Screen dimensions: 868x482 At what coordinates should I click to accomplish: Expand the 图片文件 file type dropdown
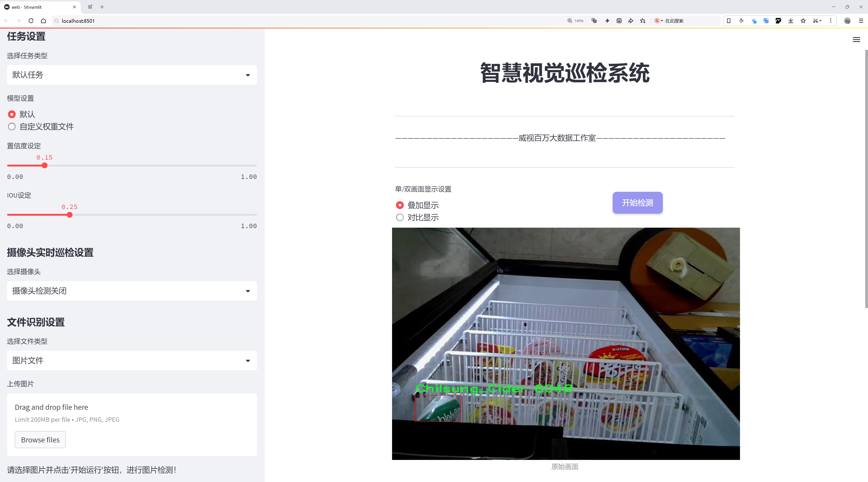(132, 360)
